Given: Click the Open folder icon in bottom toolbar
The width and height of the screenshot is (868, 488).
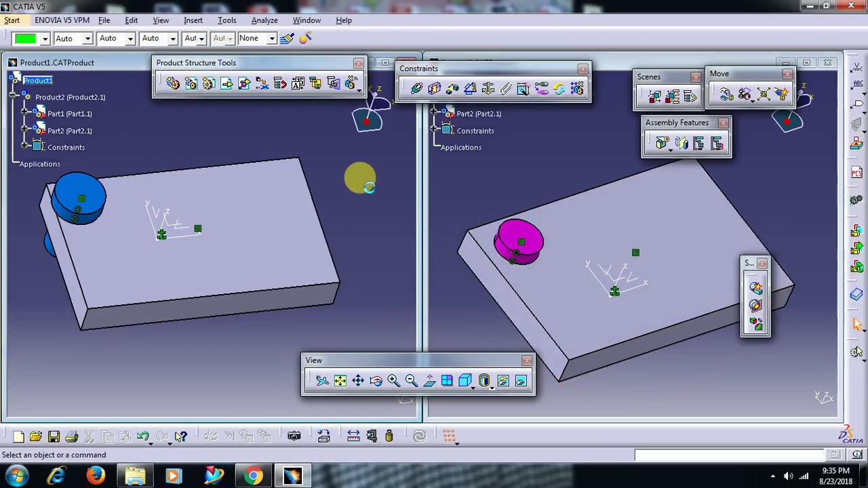Looking at the screenshot, I should [36, 436].
